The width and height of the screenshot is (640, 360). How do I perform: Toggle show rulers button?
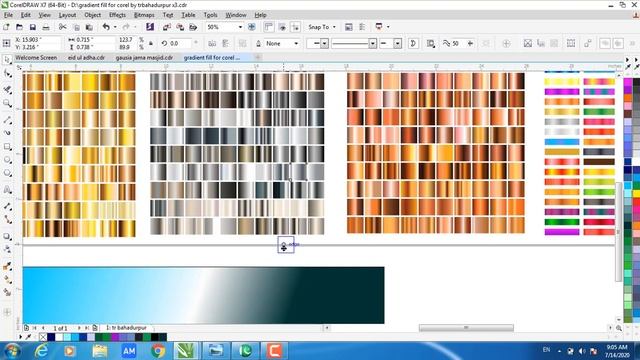[269, 27]
